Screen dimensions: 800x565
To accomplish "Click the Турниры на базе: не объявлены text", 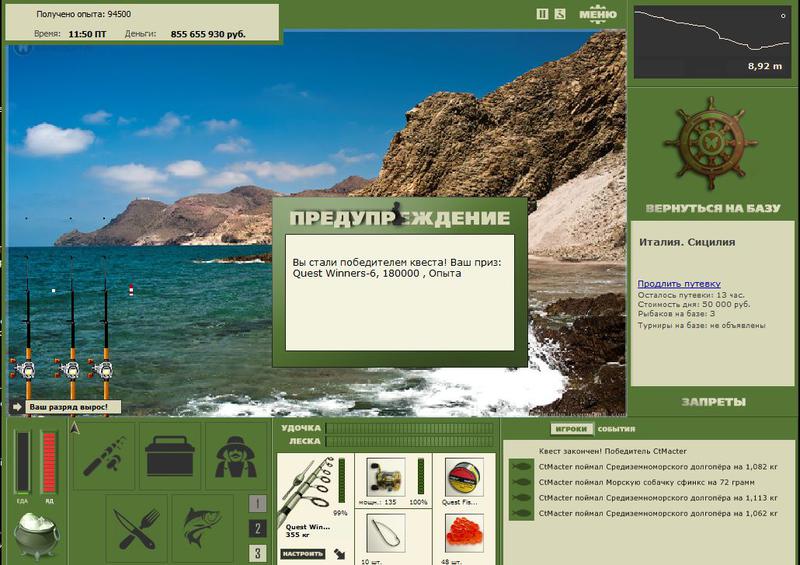I will pyautogui.click(x=702, y=325).
